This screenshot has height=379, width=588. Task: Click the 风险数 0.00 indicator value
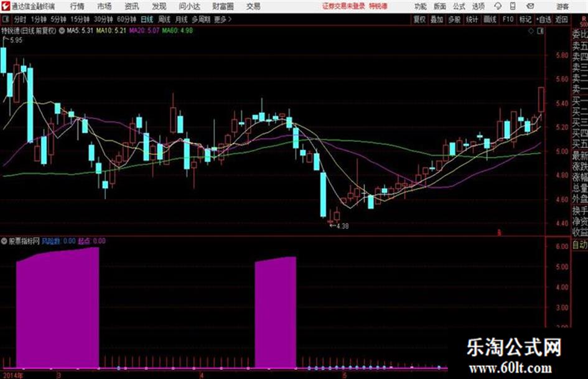(x=58, y=241)
